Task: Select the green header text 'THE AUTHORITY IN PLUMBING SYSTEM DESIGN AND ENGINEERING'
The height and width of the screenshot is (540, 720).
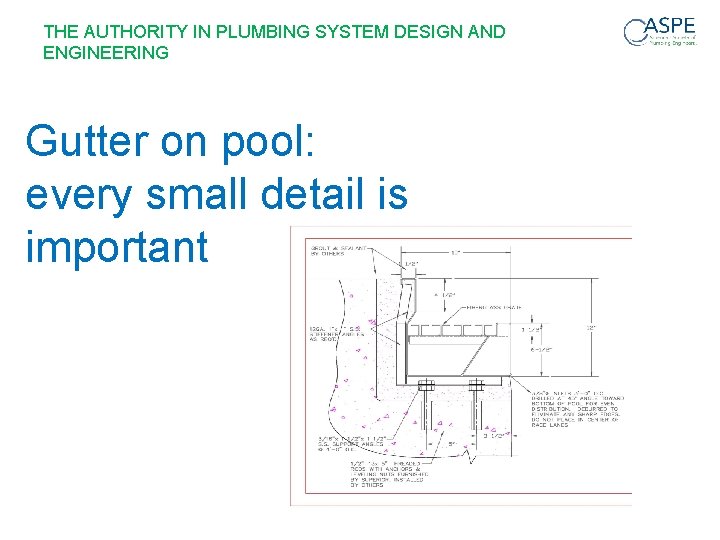Action: (274, 42)
